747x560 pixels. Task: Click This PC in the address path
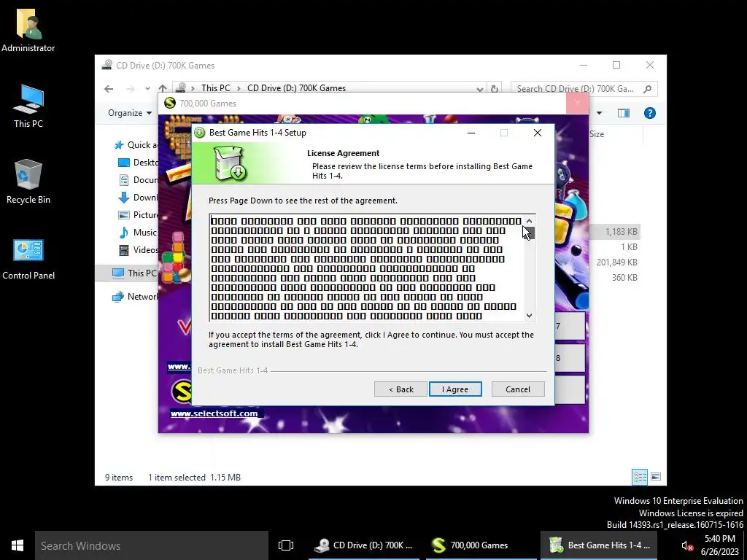[216, 88]
